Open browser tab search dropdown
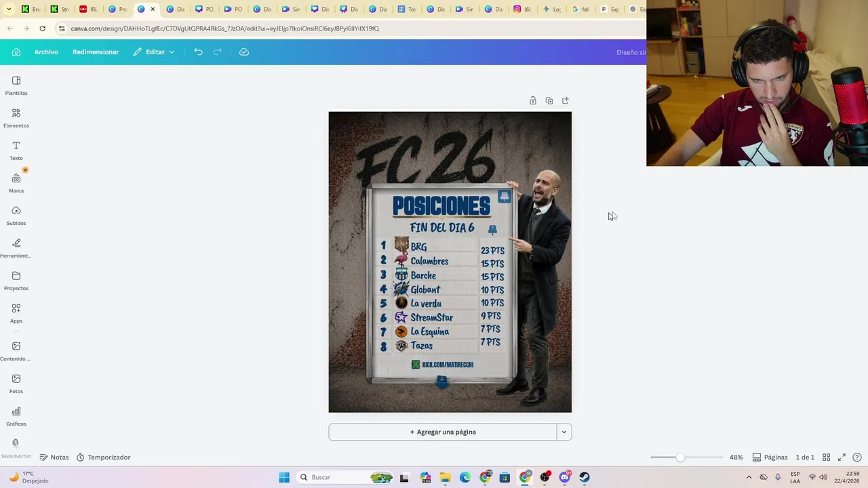Screen dimensions: 868x488 [x=9, y=9]
